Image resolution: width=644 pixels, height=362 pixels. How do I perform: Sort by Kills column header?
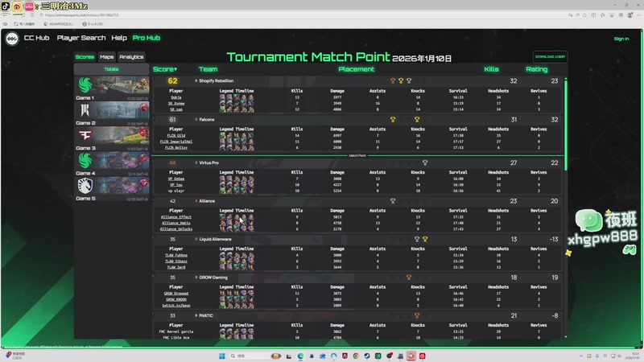491,69
